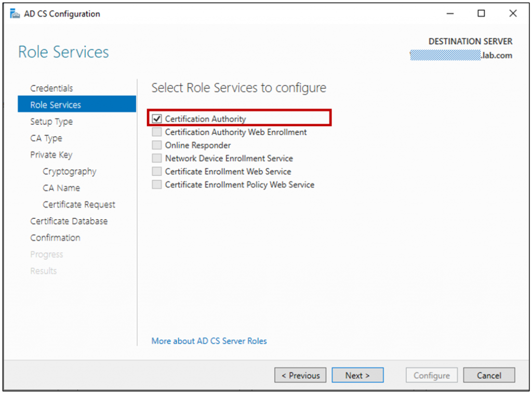The image size is (532, 393).
Task: Check Certificate Enrollment Policy Web Service
Action: point(157,185)
